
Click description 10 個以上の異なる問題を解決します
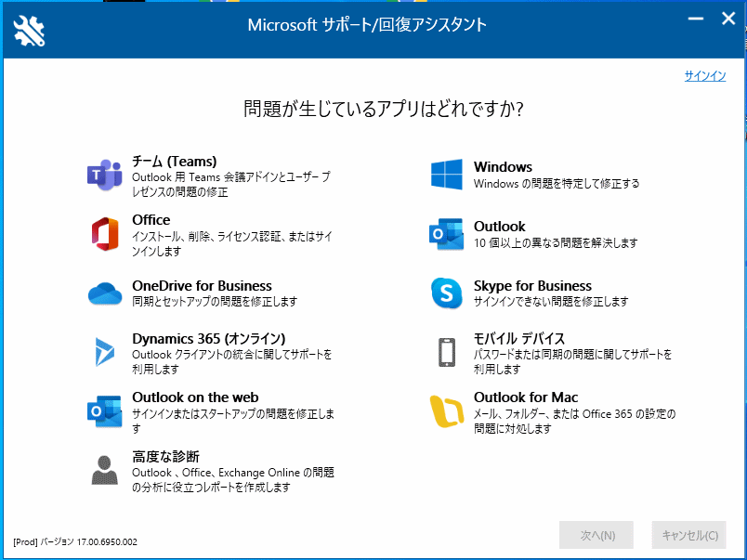(556, 243)
